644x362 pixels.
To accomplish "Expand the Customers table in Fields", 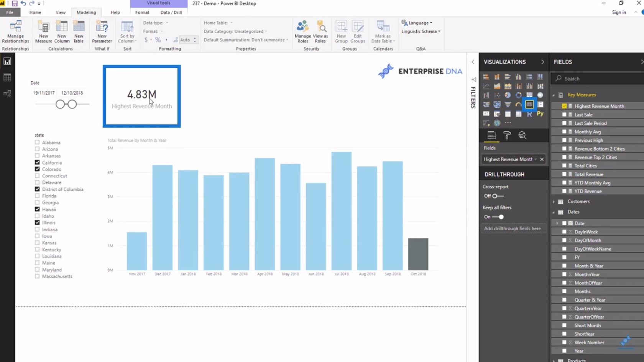I will (x=554, y=201).
